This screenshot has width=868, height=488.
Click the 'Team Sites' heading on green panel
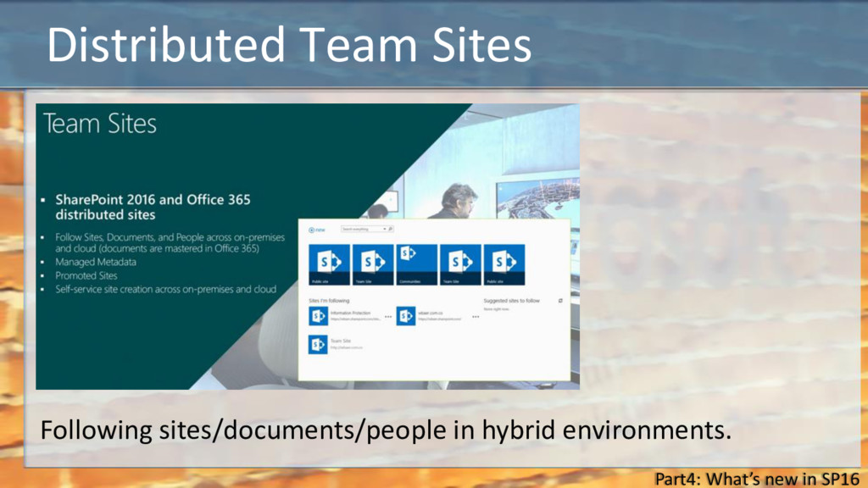click(x=100, y=124)
